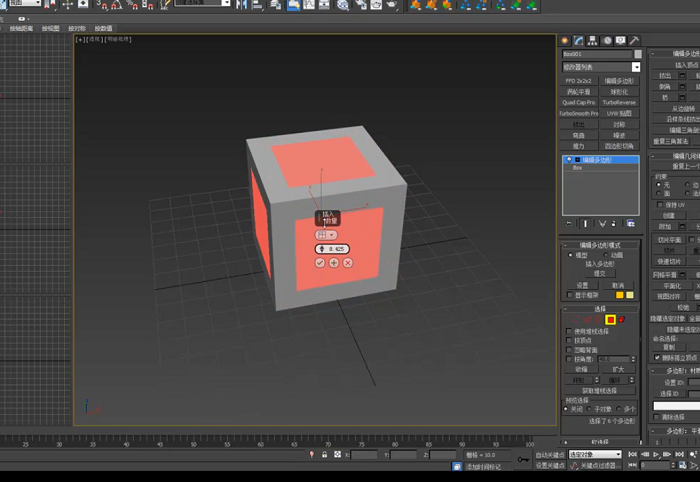Click the Angle Snap toggle icon
The image size is (700, 482).
click(x=116, y=4)
